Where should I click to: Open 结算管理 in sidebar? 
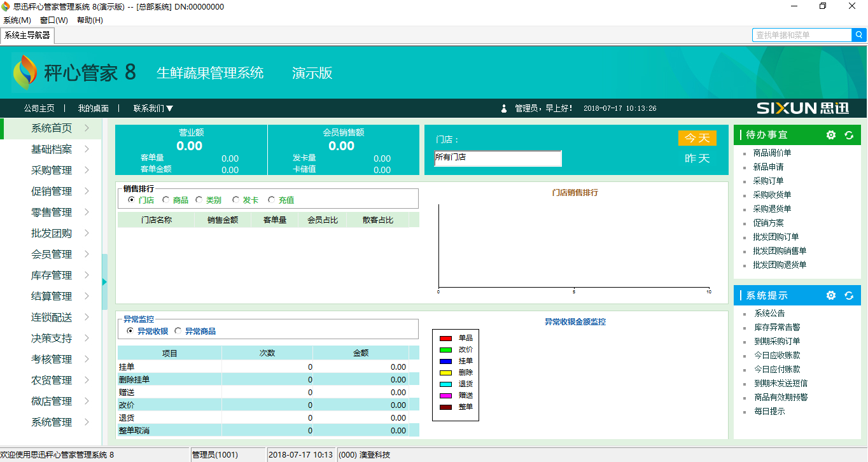51,297
